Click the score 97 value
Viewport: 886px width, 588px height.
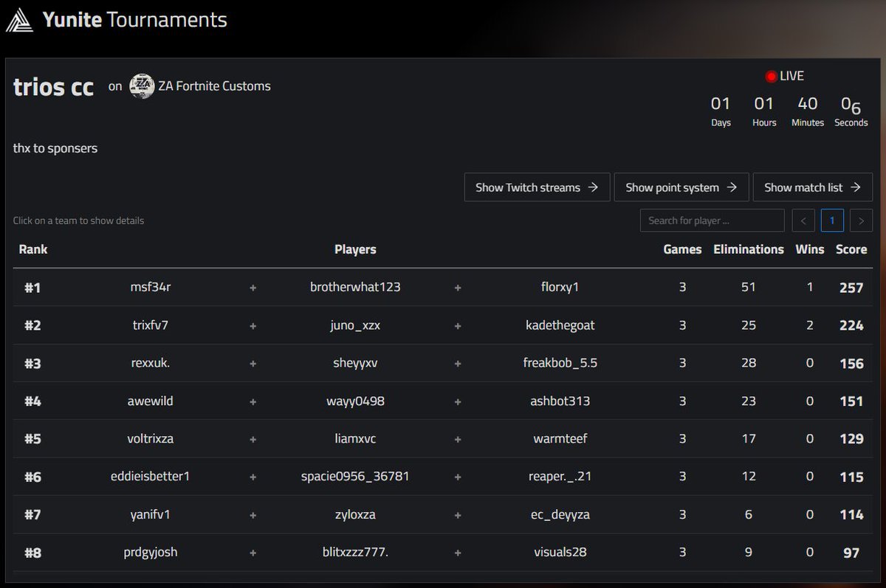tap(851, 553)
